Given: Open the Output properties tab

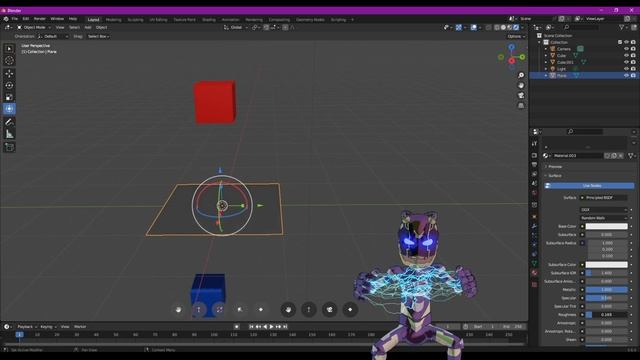Looking at the screenshot, I should pos(534,164).
